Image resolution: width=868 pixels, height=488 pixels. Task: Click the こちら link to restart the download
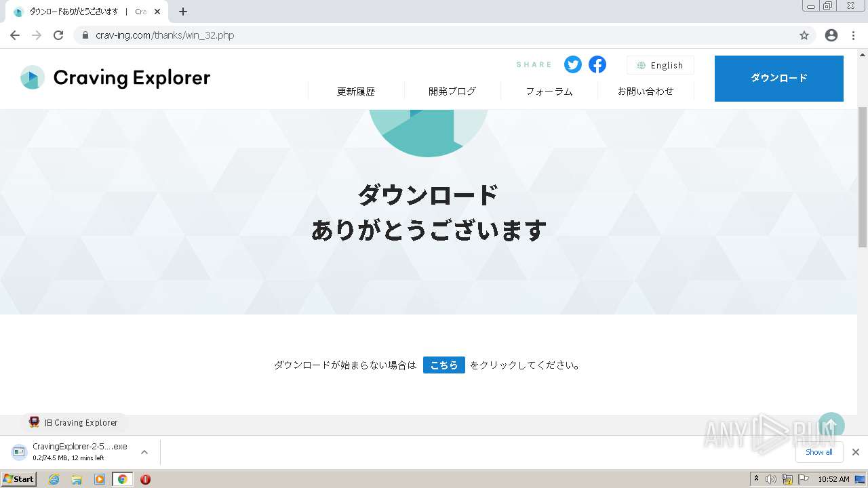(444, 365)
